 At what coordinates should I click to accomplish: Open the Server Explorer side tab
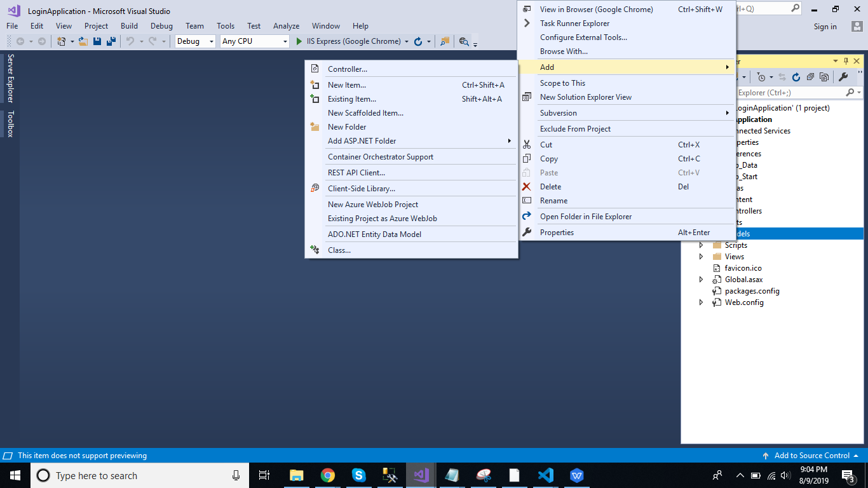coord(10,78)
